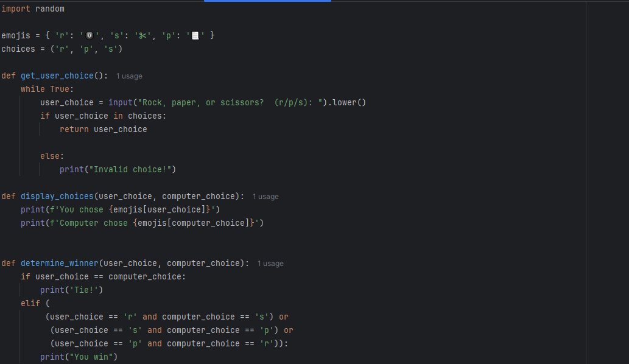Screen dimensions: 629x364
Task: Click the condition comparing 'r' and 's'
Action: pos(160,317)
